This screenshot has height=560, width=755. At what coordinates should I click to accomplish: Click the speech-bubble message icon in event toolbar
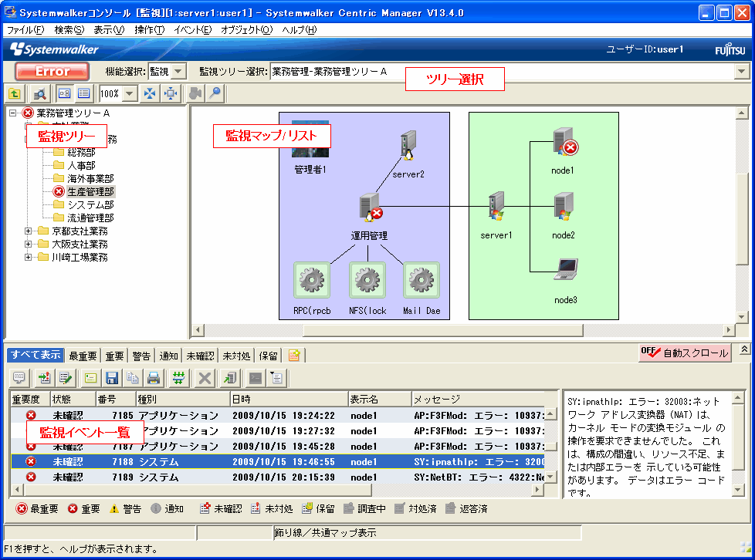(x=19, y=378)
